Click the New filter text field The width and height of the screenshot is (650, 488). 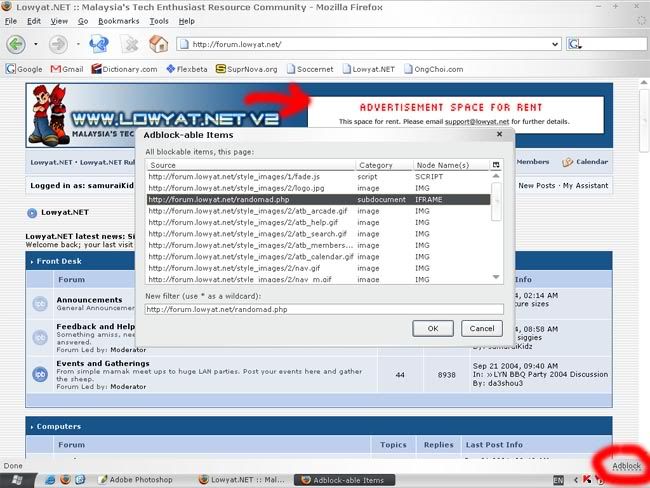point(324,309)
